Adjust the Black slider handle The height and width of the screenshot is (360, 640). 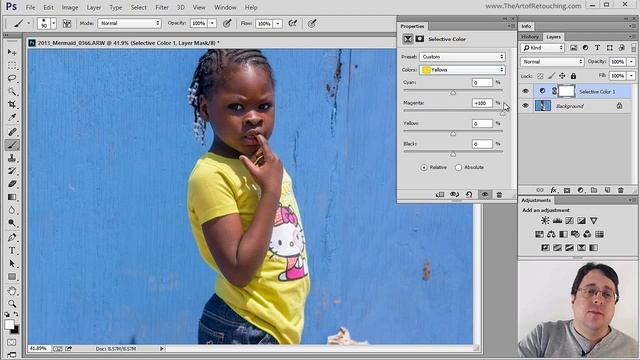(x=453, y=154)
